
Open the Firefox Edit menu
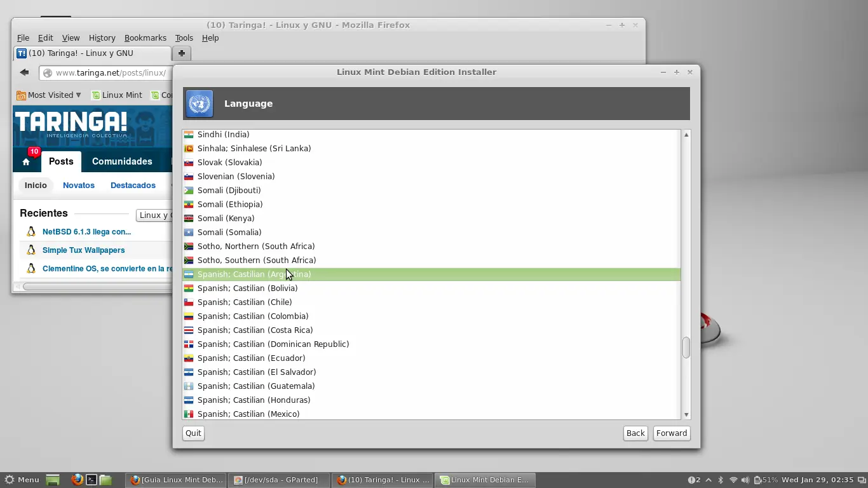45,38
